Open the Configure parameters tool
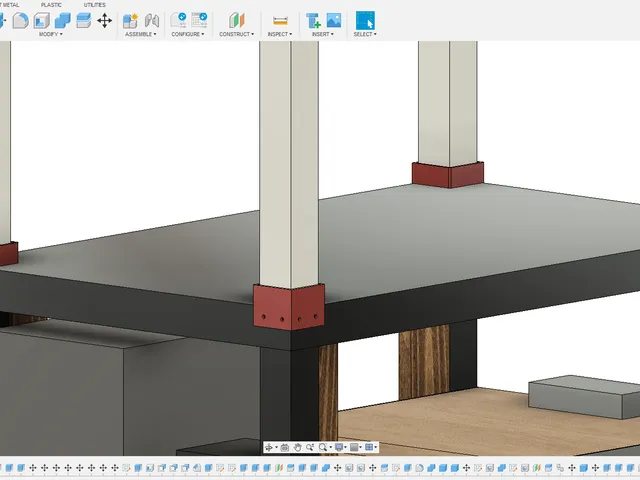Screen dimensions: 640x480 point(178,20)
